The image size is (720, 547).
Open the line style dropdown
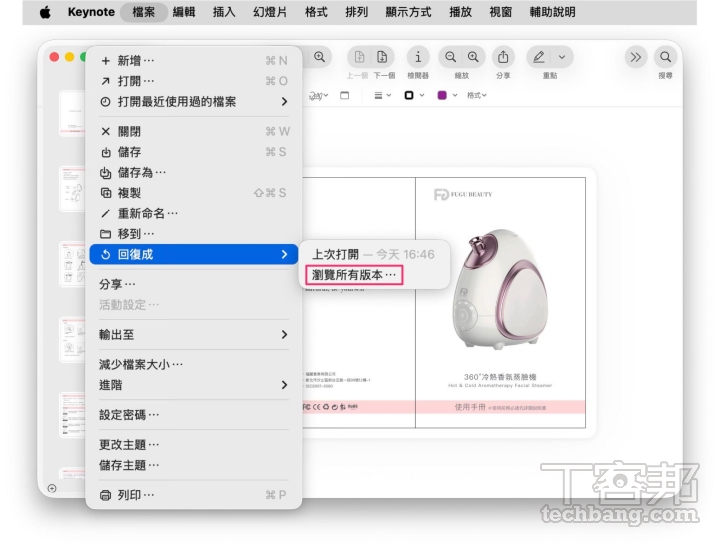click(382, 96)
